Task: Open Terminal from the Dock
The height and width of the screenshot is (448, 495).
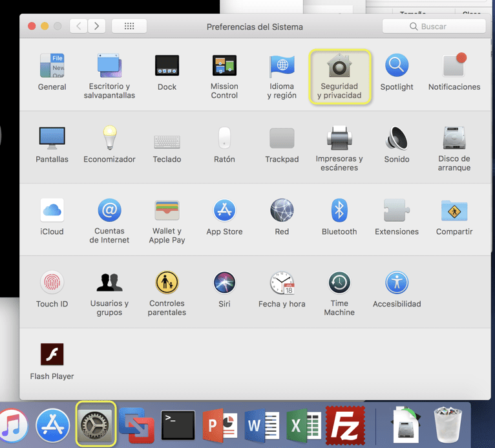Action: [x=178, y=425]
